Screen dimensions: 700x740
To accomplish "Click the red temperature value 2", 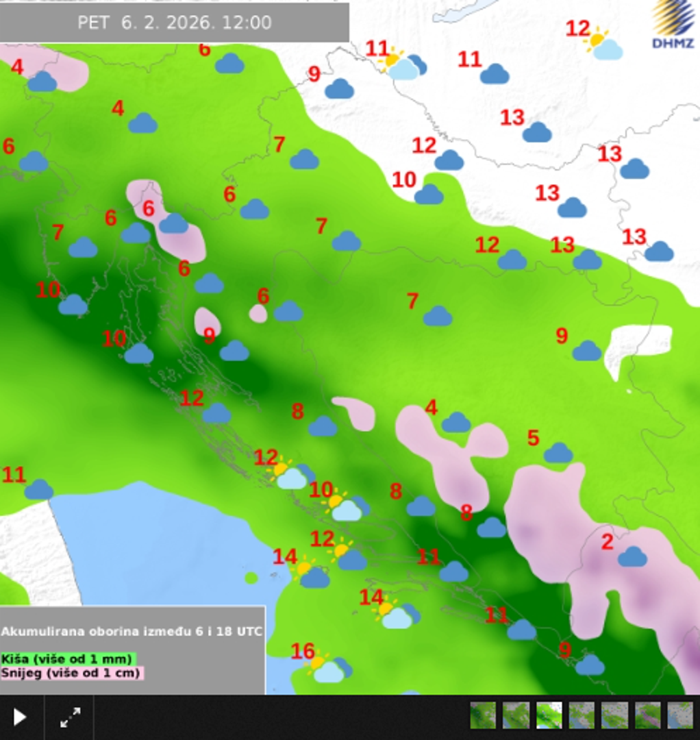I will [607, 542].
